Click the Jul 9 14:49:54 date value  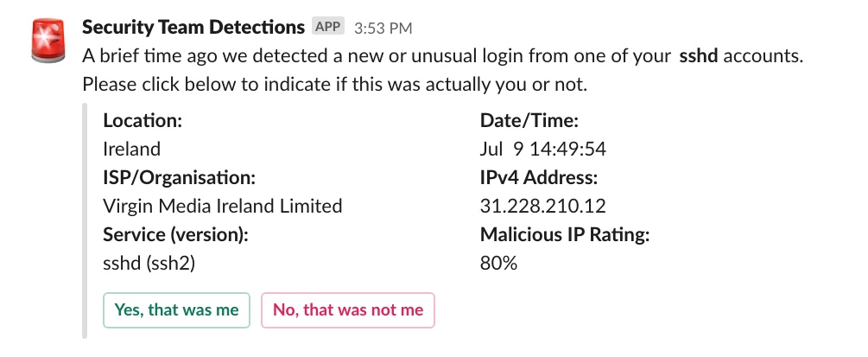click(542, 149)
